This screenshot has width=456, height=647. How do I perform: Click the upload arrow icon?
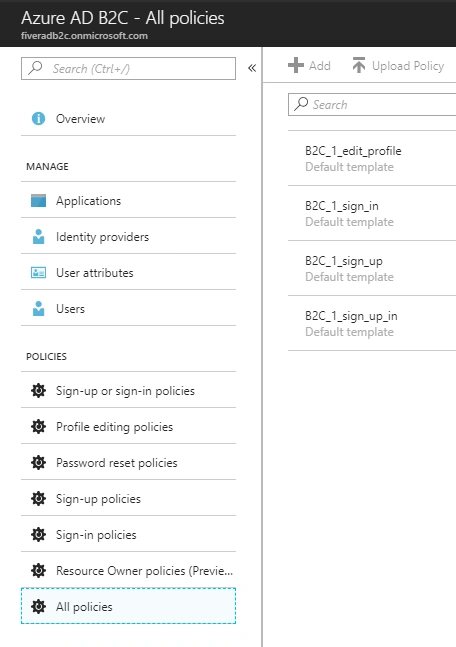(x=359, y=65)
